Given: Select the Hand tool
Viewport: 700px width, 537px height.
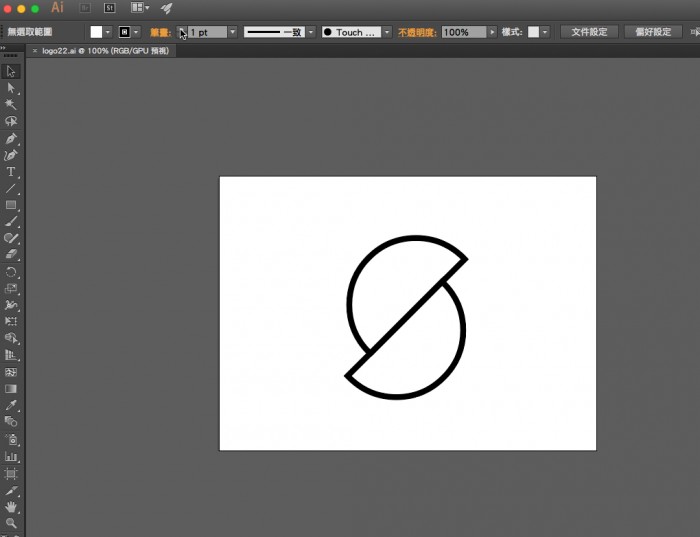Looking at the screenshot, I should point(11,507).
